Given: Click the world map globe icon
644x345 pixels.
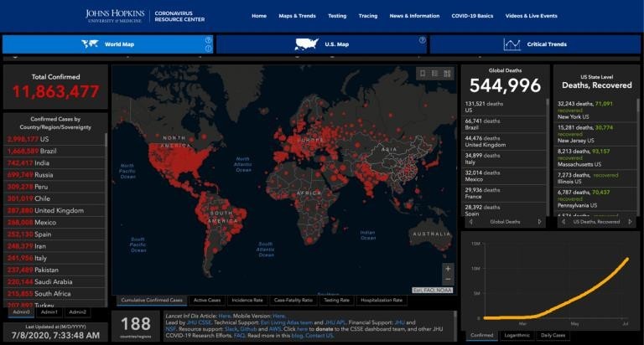Looking at the screenshot, I should click(90, 44).
